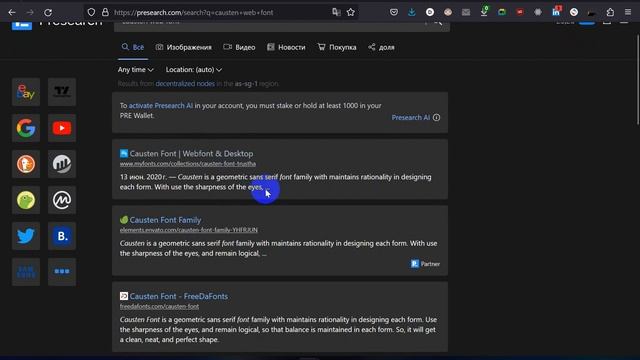The height and width of the screenshot is (360, 640).
Task: Select the Google search provider tile
Action: point(26,128)
